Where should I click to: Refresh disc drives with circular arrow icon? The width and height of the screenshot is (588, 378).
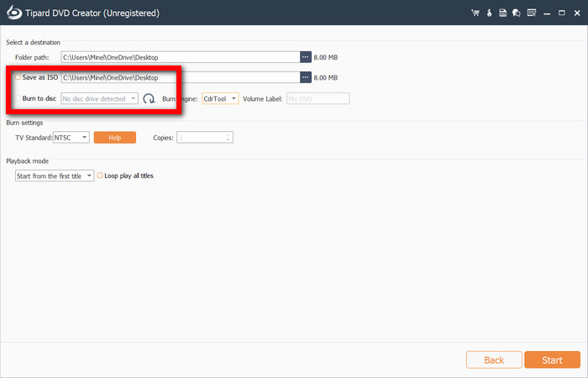[149, 98]
